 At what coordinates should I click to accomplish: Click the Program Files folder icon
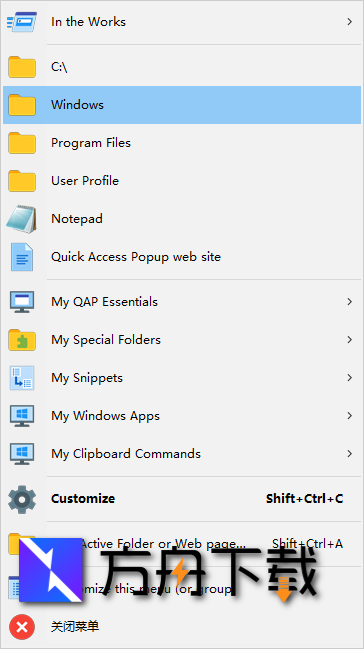coord(22,143)
